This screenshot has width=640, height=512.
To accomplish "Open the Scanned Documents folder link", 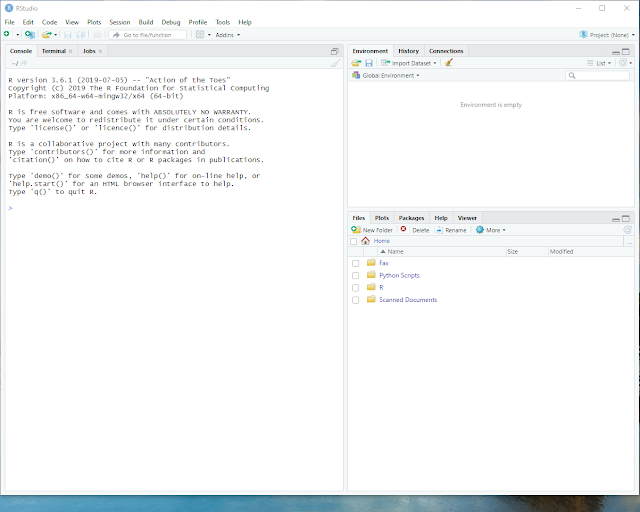I will tap(408, 300).
